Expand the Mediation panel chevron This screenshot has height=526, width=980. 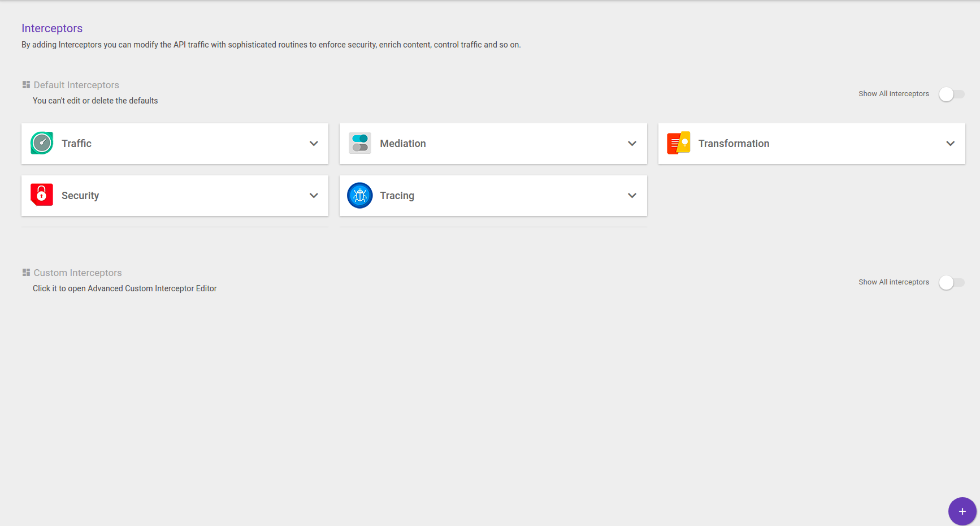(x=632, y=144)
